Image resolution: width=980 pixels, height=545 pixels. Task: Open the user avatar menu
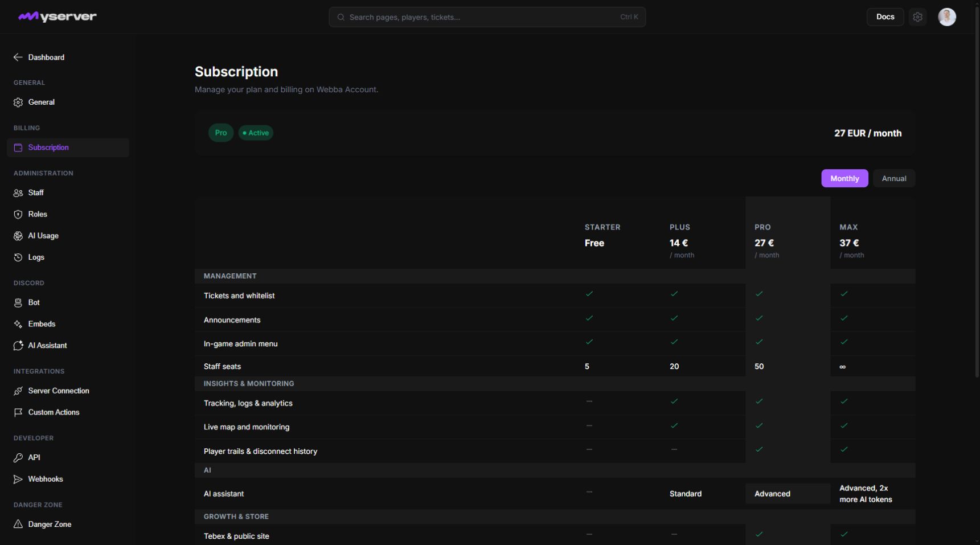tap(947, 17)
